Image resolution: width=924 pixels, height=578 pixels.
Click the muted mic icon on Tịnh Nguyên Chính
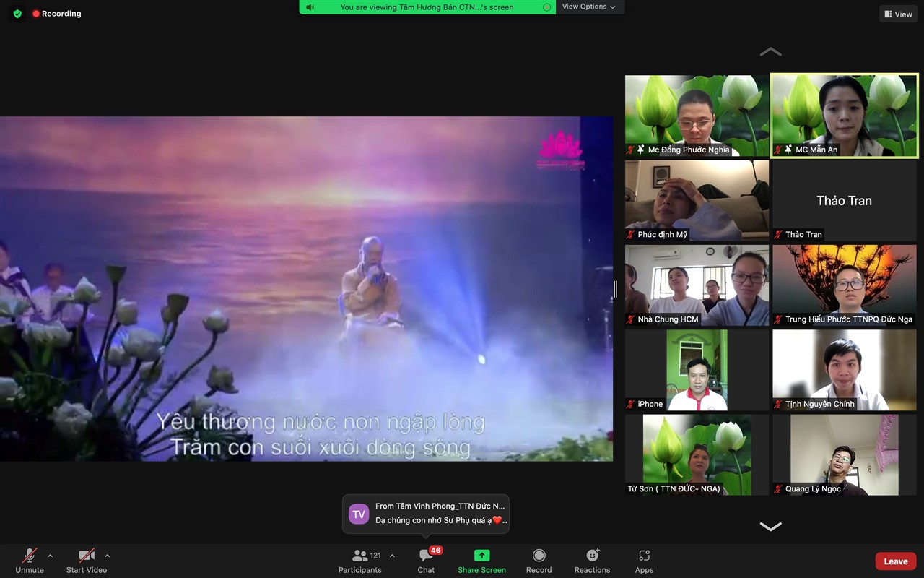pos(778,404)
